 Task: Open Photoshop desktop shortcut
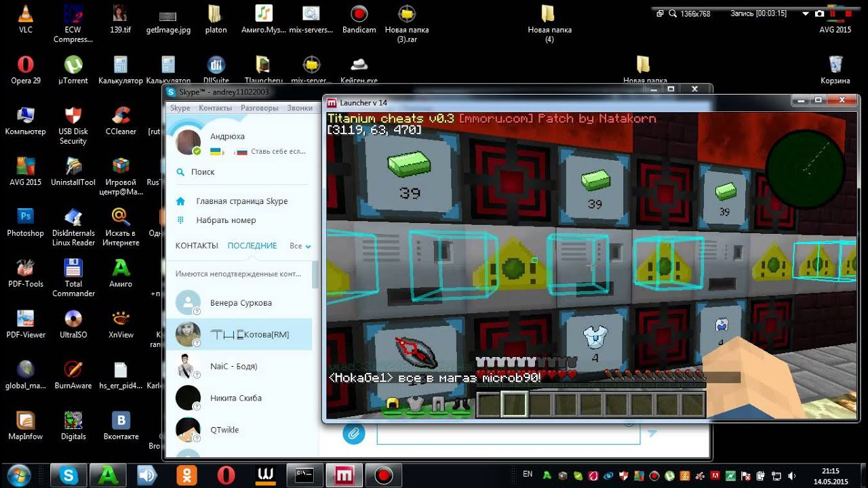point(26,222)
